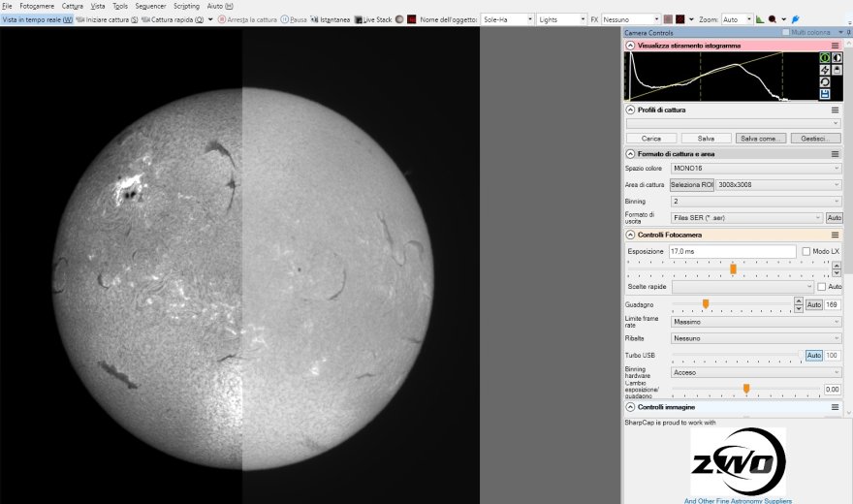Click the histogram auto-stretch lightning icon
This screenshot has height=504, width=853.
pos(825,70)
